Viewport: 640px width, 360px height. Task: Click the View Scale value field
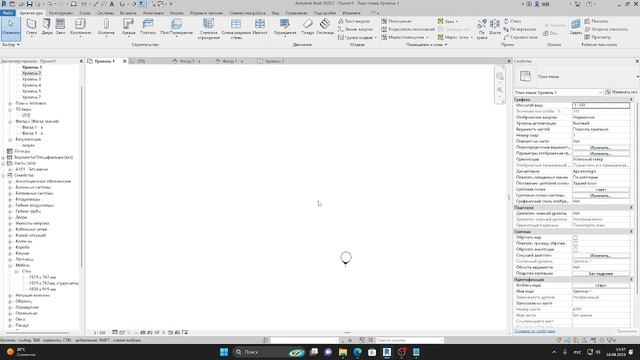[x=600, y=105]
